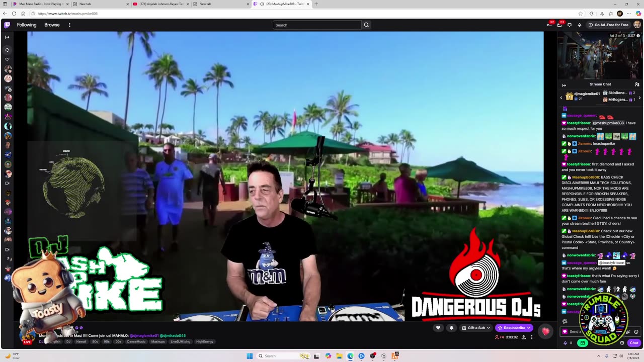Open the inbox with 32 badge

[549, 25]
